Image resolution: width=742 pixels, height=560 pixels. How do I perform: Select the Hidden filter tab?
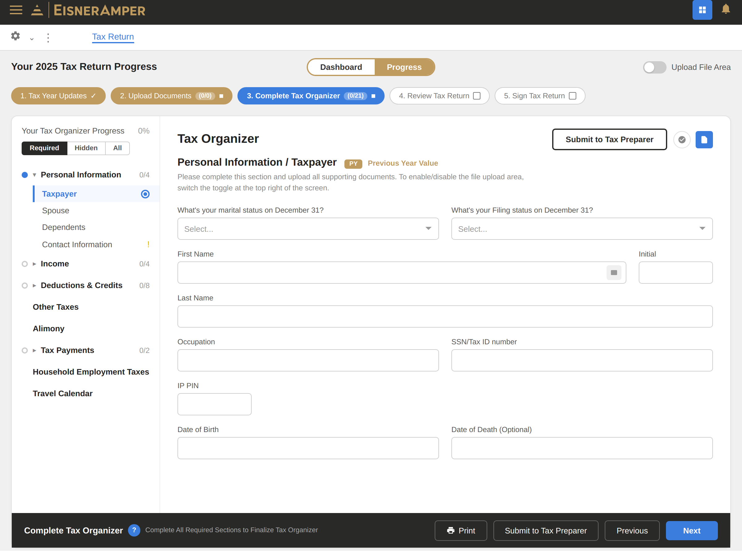tap(86, 148)
